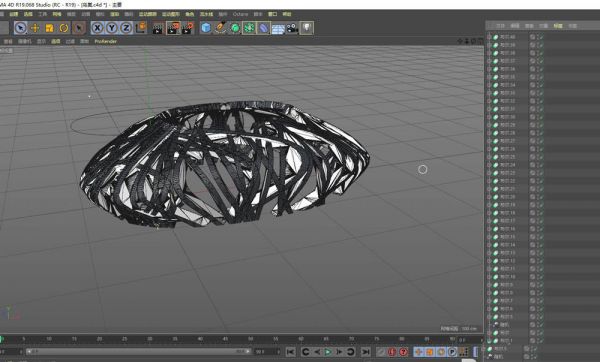Open highlighted 标签 tab in Object Manager
Image resolution: width=600 pixels, height=362 pixels.
coord(558,26)
